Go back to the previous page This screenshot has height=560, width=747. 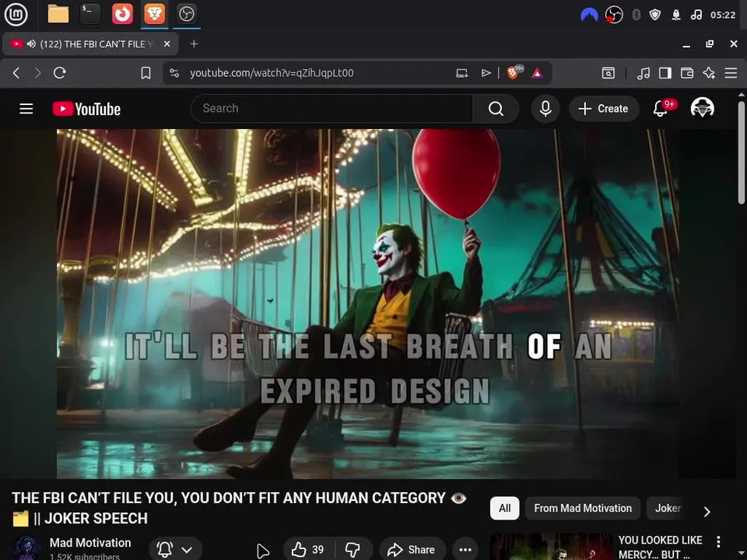tap(16, 73)
